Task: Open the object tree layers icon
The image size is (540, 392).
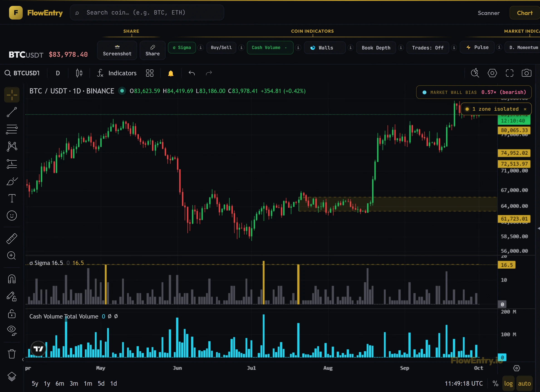Action: (12, 377)
